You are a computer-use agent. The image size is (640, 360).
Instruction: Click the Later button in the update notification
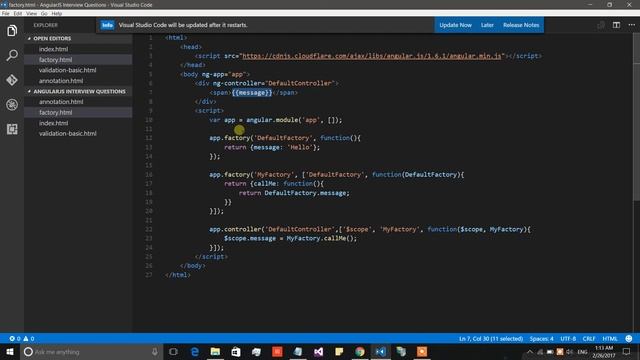487,25
